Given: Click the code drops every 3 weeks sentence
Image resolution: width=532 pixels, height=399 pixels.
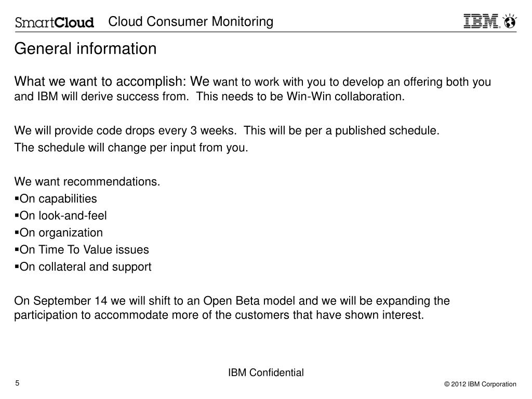Looking at the screenshot, I should click(227, 130).
